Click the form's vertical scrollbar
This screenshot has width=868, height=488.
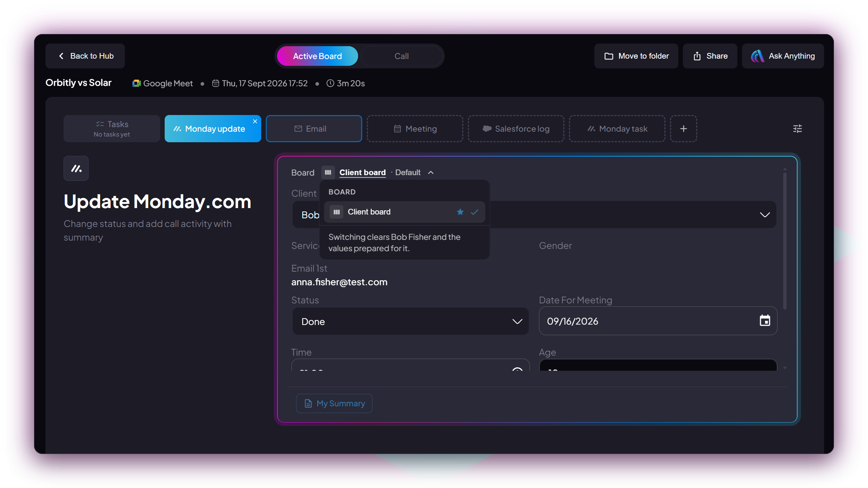point(785,241)
